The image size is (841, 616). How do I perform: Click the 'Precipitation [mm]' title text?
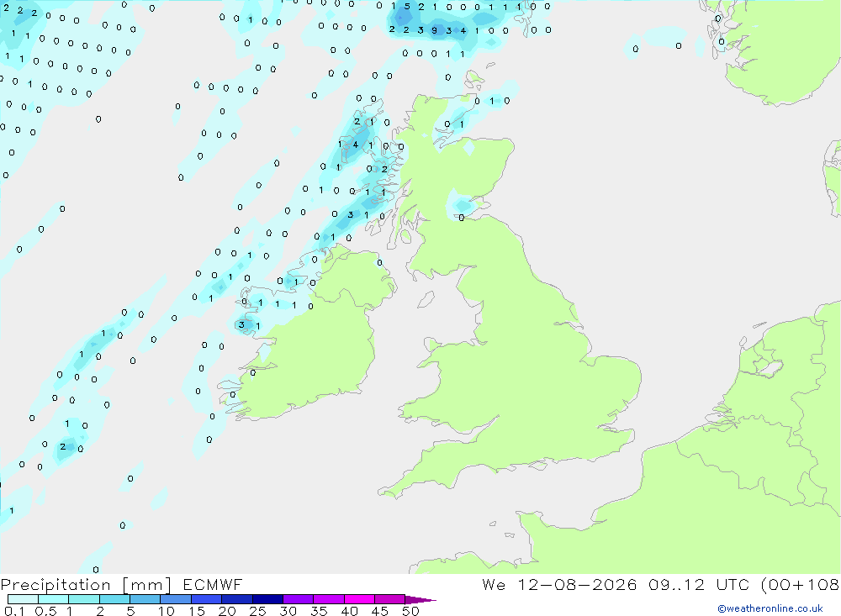86,585
